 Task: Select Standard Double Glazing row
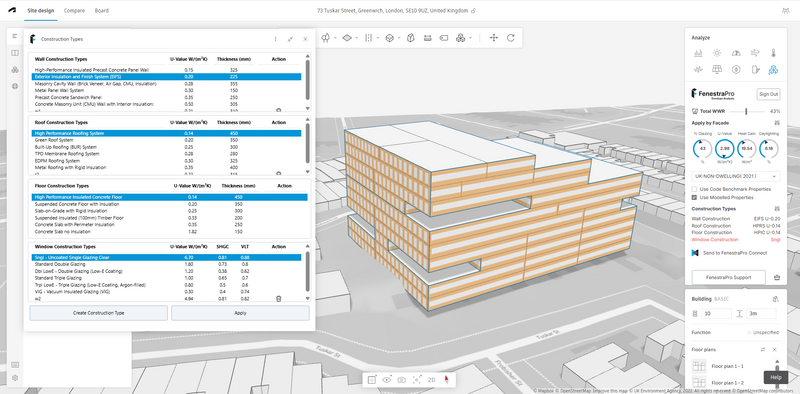167,264
